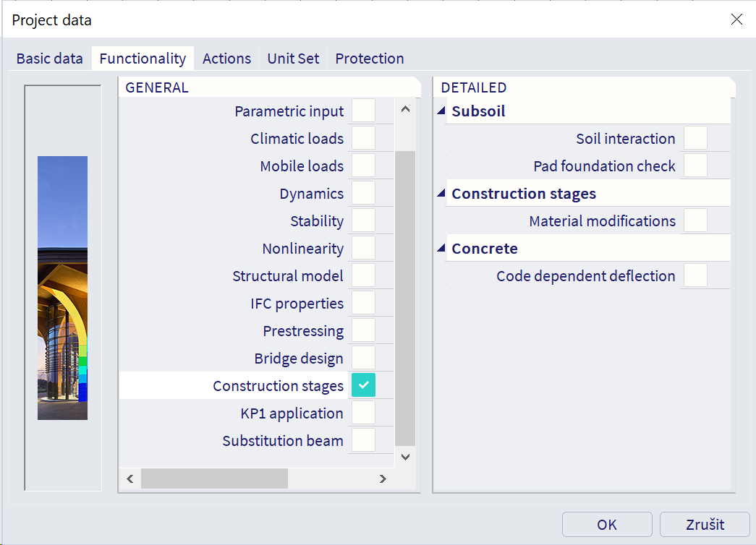Enable Nonlinearity
756x545 pixels.
tap(363, 248)
